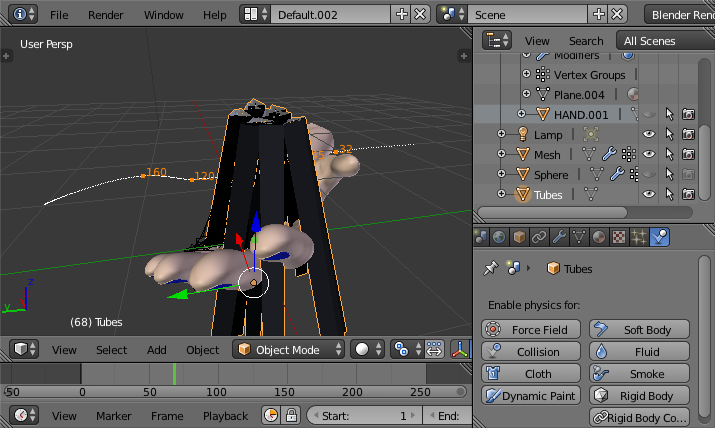
Task: Open the Object Mode dropdown
Action: pos(288,350)
